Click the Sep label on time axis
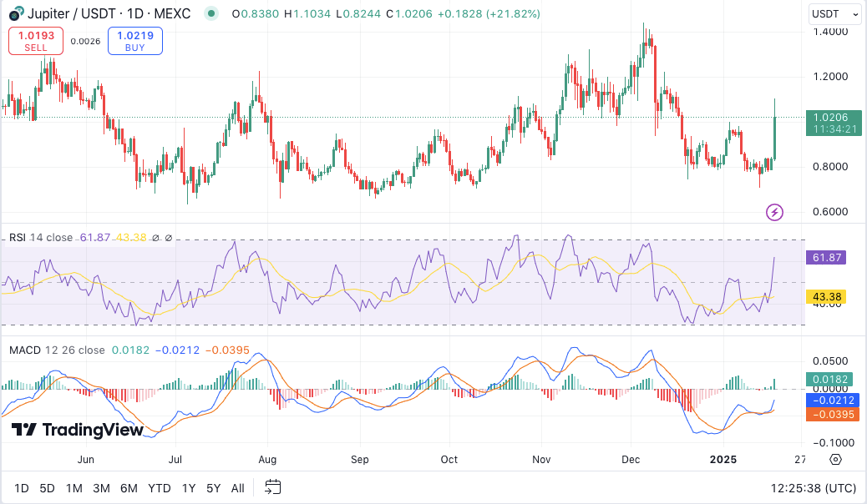This screenshot has width=867, height=504. click(x=359, y=459)
